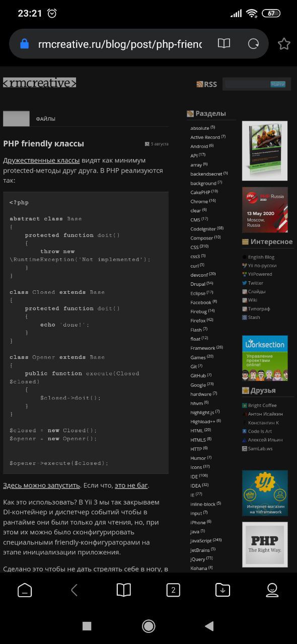The height and width of the screenshot is (644, 297).
Task: Open the Алексей Ильин friend link
Action: click(x=265, y=439)
